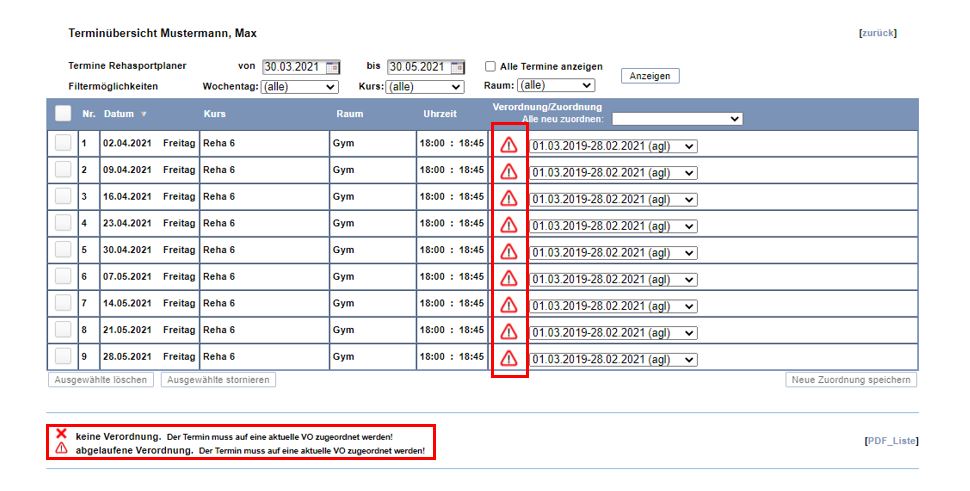Screen dimensions: 970x491
Task: Expand the Kurs filter dropdown
Action: click(x=425, y=87)
